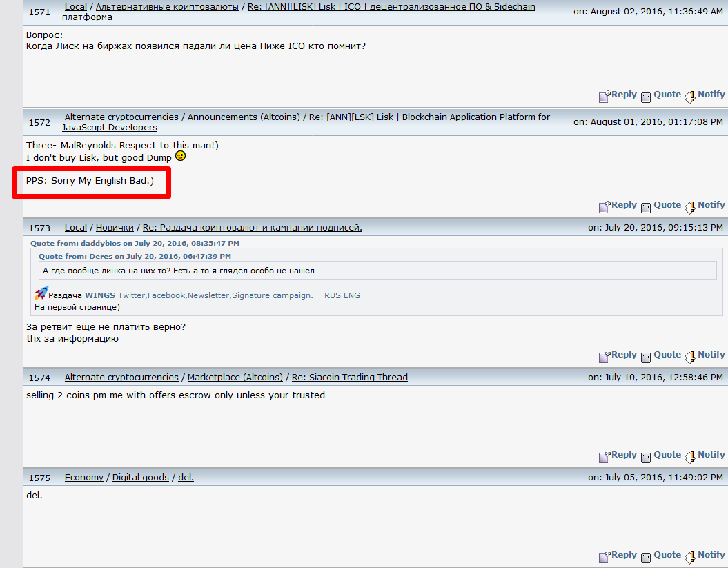Open the Economy board link
The image size is (728, 568).
84,478
